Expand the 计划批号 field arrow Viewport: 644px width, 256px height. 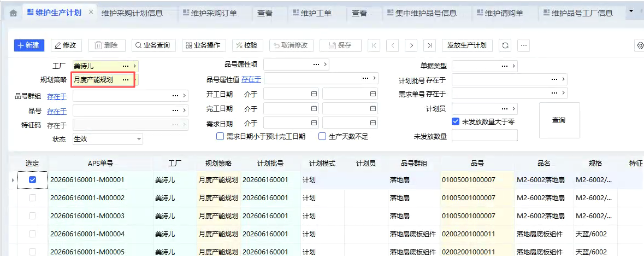(x=564, y=79)
